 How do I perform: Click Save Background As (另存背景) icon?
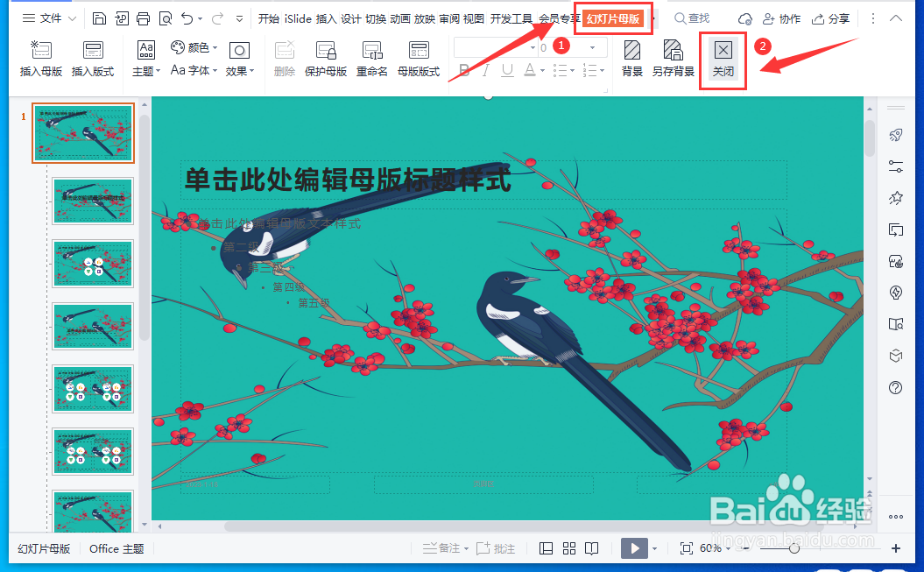[673, 51]
